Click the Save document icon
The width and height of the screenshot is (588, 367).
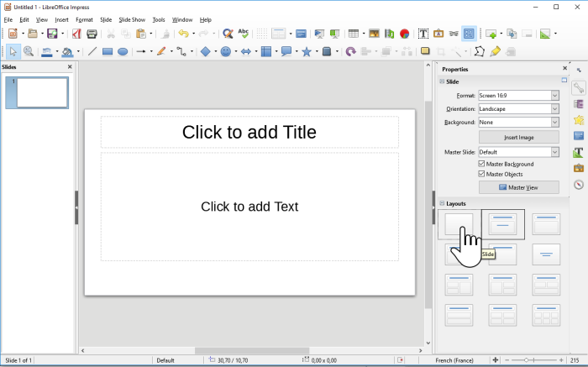point(52,34)
